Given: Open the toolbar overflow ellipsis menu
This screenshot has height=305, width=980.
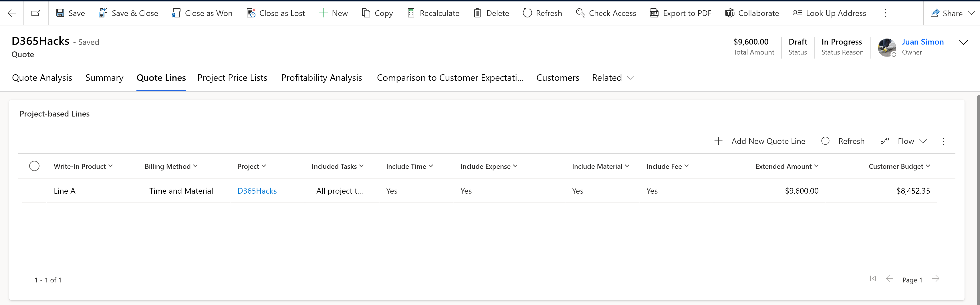Looking at the screenshot, I should [x=886, y=13].
